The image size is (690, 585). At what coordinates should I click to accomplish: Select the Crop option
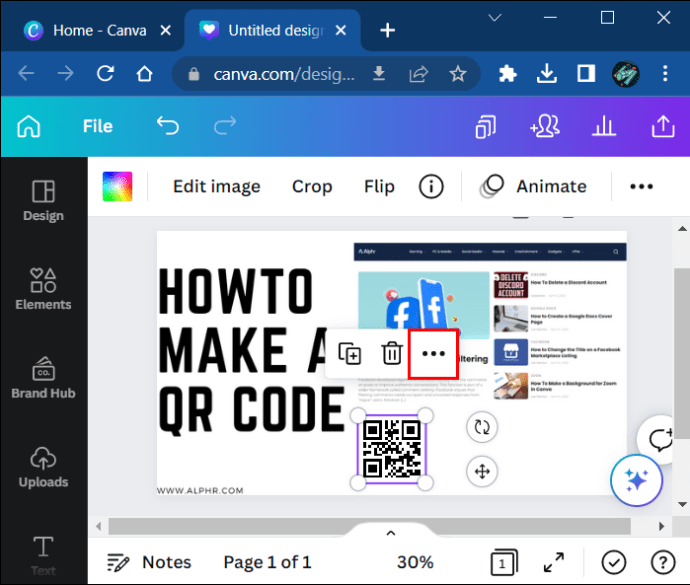point(312,187)
